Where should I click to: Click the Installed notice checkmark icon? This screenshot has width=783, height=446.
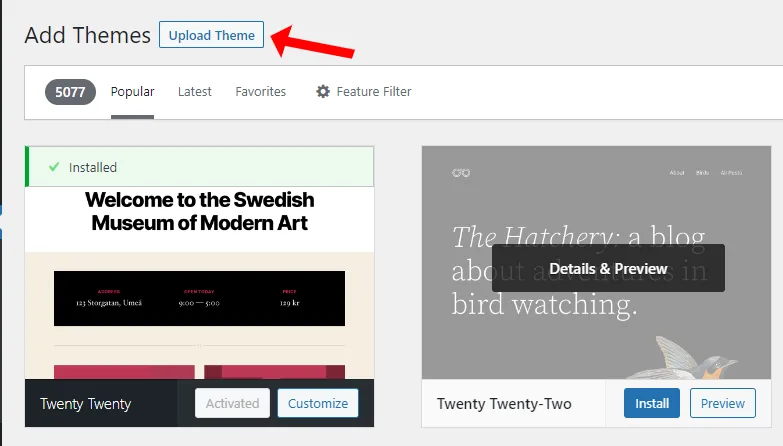click(54, 167)
